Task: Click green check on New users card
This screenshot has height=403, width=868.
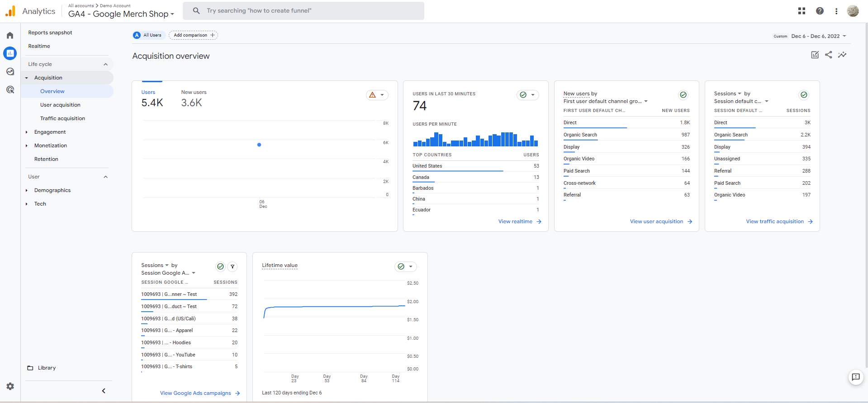Action: (x=683, y=95)
